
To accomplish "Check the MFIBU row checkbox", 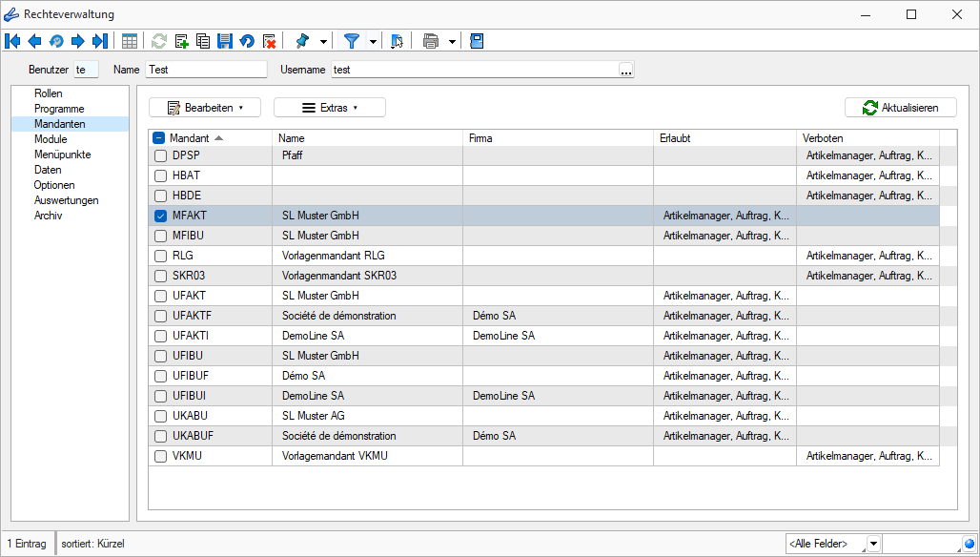I will [x=160, y=236].
